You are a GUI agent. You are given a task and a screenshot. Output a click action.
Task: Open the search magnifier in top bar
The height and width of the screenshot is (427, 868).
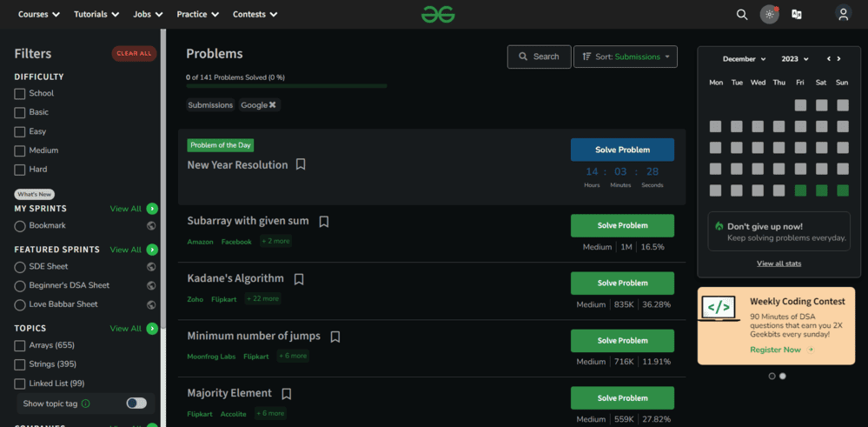tap(742, 15)
